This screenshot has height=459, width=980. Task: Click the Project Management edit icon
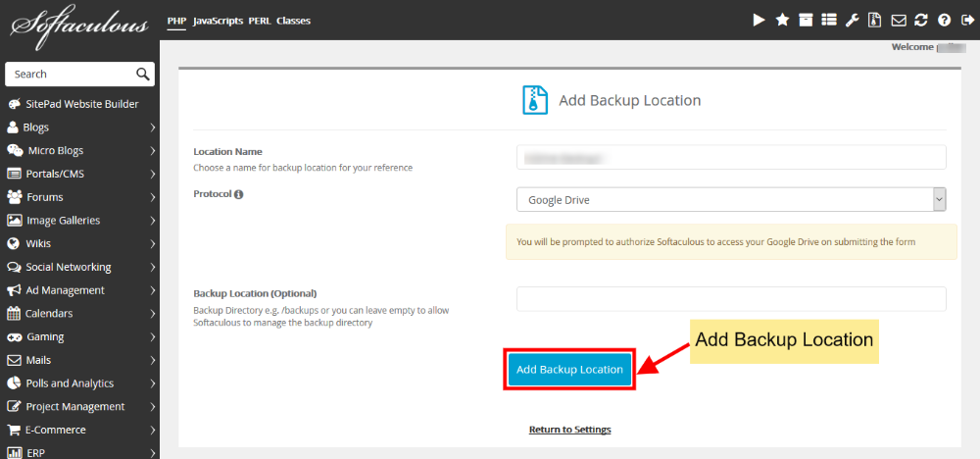(x=14, y=406)
